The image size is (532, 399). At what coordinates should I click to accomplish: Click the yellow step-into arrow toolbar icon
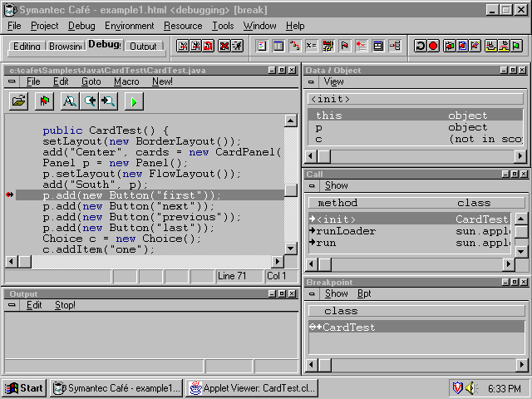(490, 46)
